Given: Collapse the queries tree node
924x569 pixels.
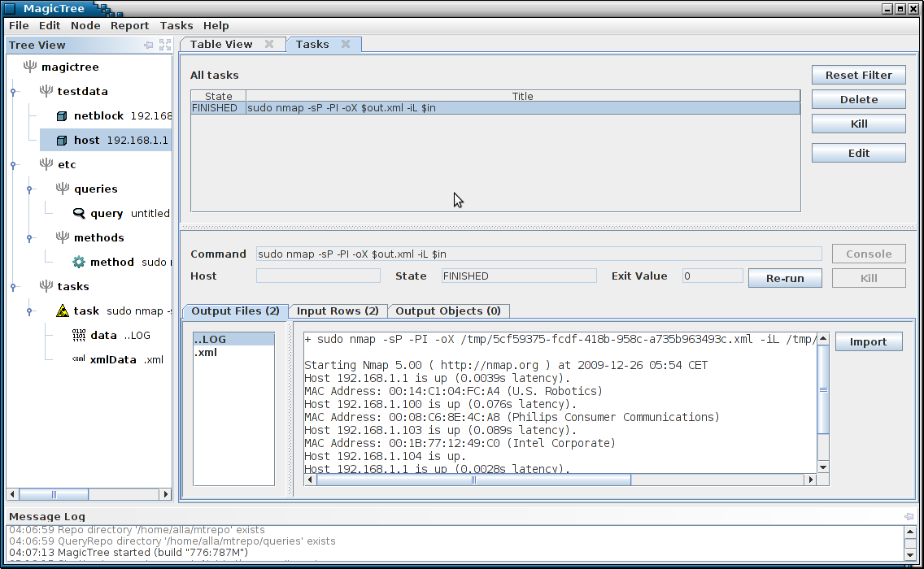Looking at the screenshot, I should click(29, 189).
